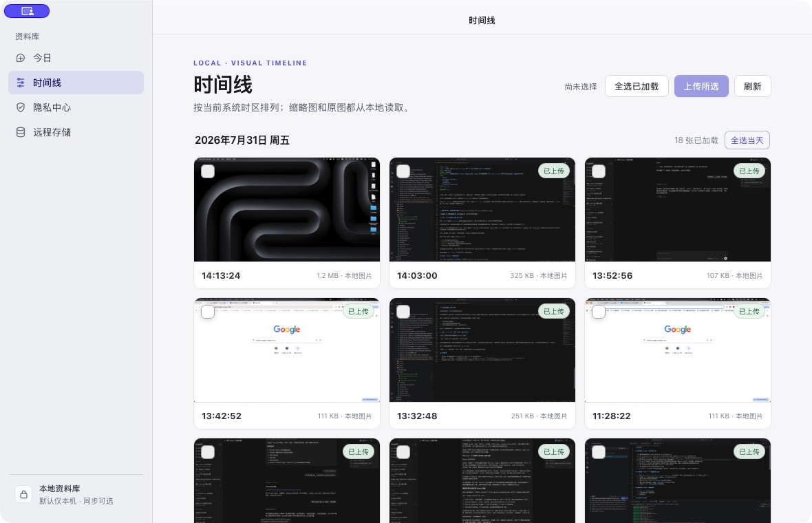
Task: Click the purple app logo icon
Action: [27, 11]
